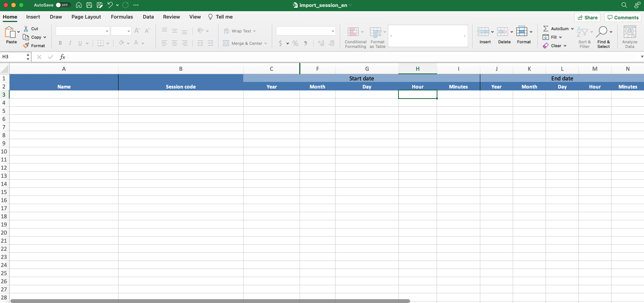Align text to middle vertically
The image size is (644, 303).
pyautogui.click(x=175, y=31)
